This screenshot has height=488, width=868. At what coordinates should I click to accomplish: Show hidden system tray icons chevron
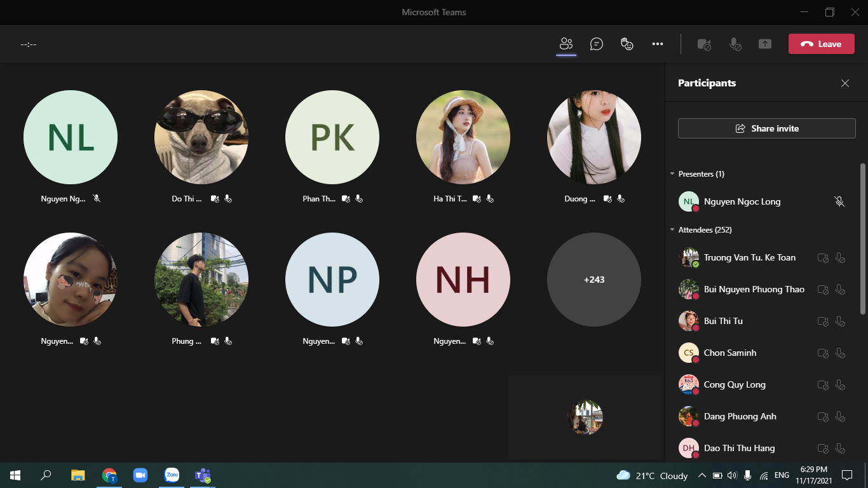tap(702, 475)
